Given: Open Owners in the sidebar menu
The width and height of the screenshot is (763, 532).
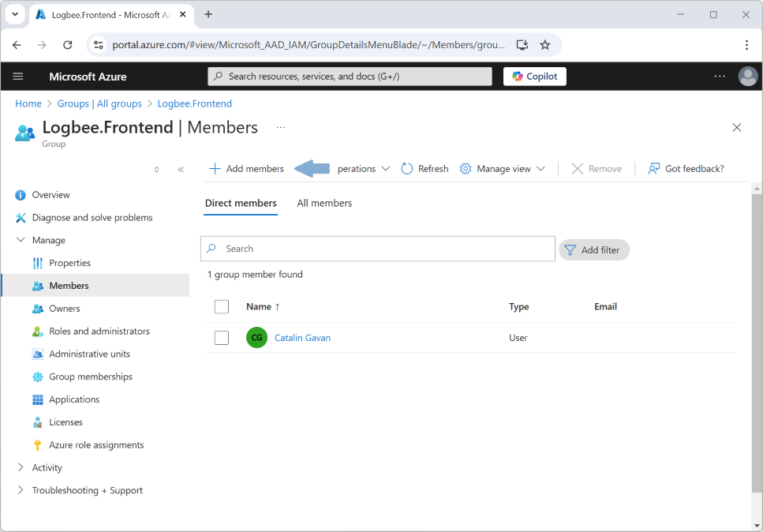Looking at the screenshot, I should 64,309.
